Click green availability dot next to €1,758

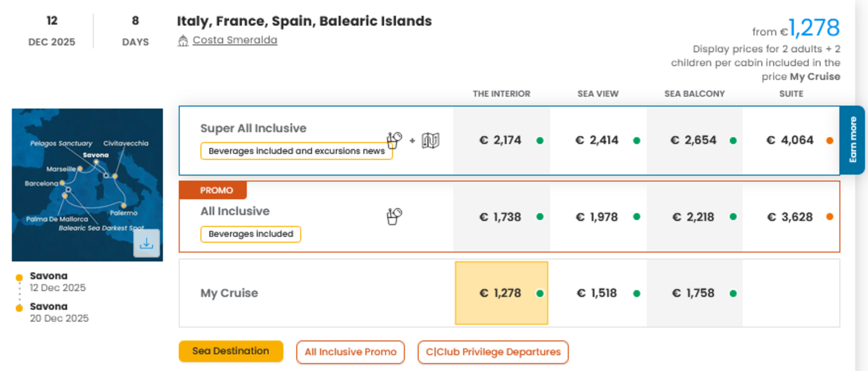[x=733, y=294]
